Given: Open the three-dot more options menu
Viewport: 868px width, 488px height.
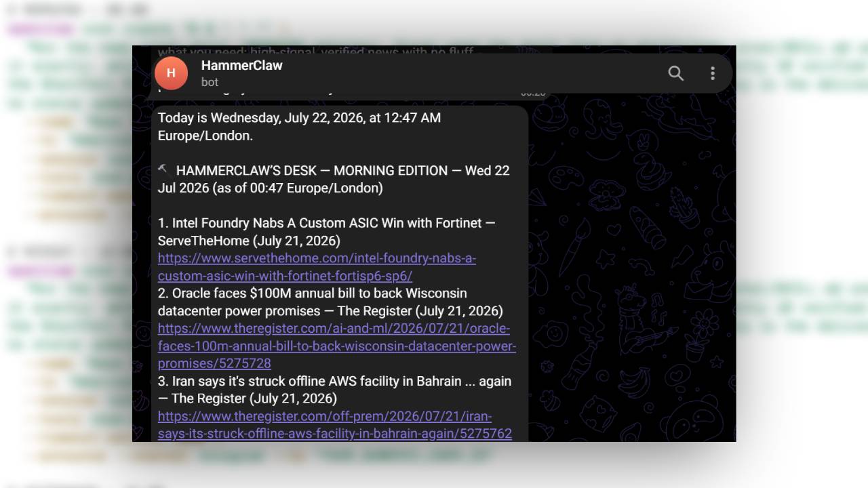Looking at the screenshot, I should point(712,73).
